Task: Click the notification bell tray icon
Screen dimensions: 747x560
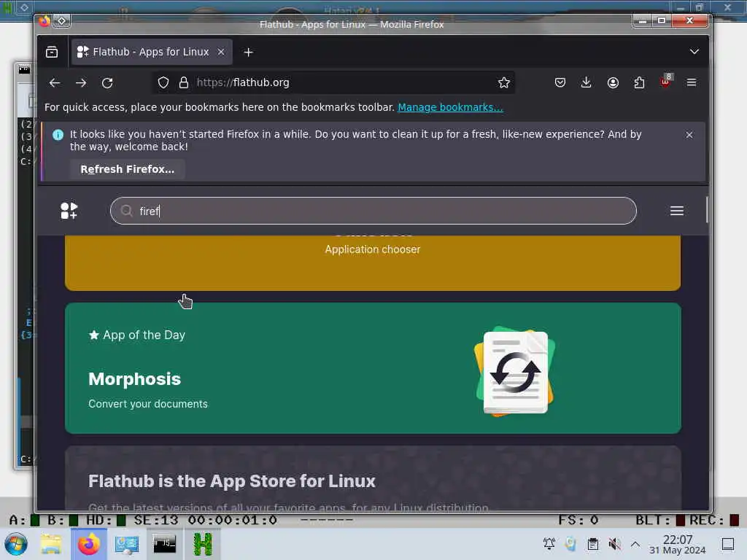Action: 549,544
